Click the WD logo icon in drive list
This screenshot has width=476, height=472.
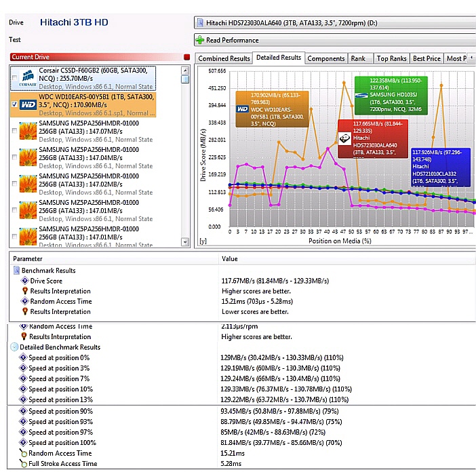(x=28, y=104)
